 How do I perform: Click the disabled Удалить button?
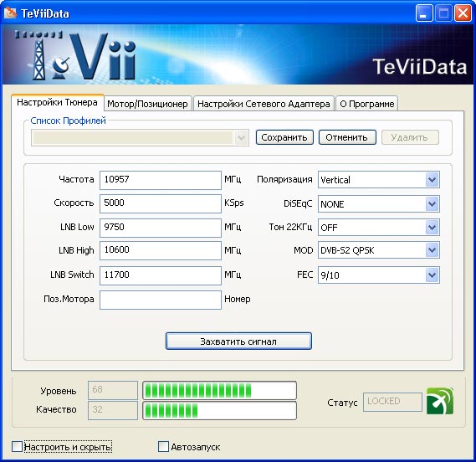[410, 137]
